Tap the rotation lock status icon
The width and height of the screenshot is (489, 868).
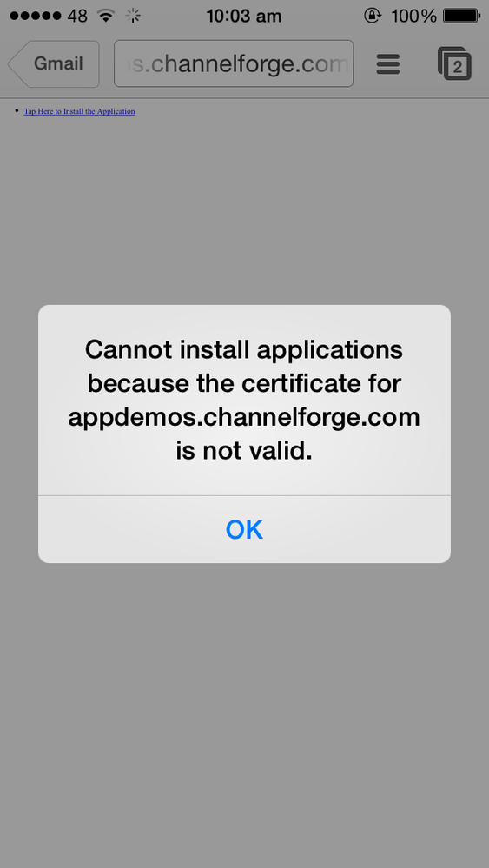(x=373, y=16)
